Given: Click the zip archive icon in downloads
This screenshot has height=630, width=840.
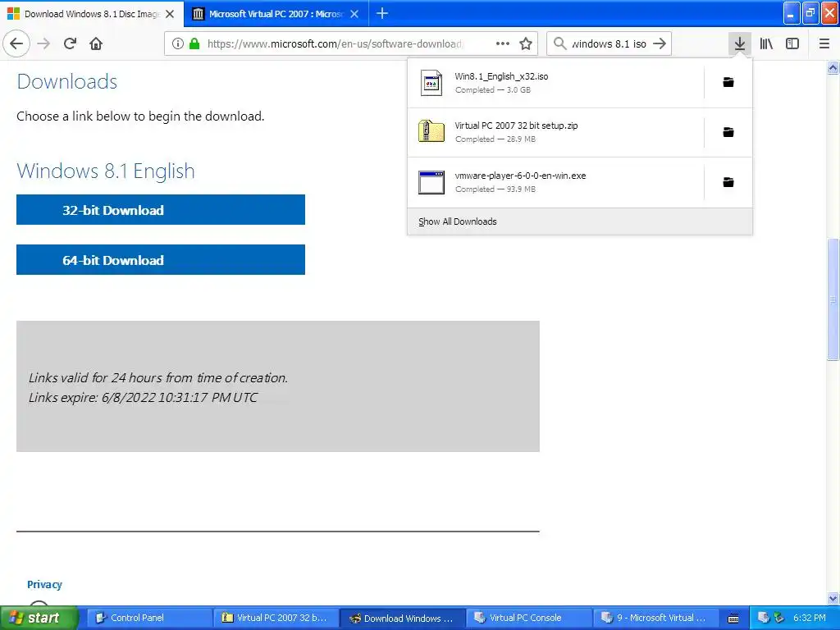Looking at the screenshot, I should (431, 132).
